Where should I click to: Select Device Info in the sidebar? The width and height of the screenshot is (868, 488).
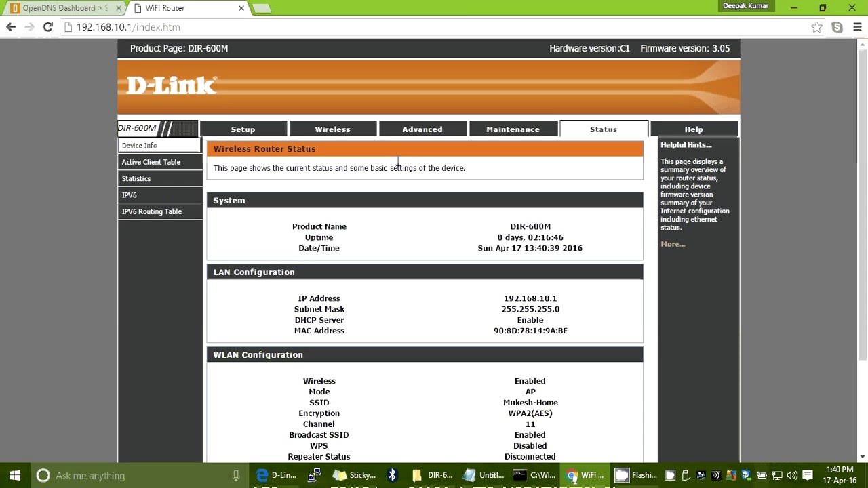tap(160, 146)
